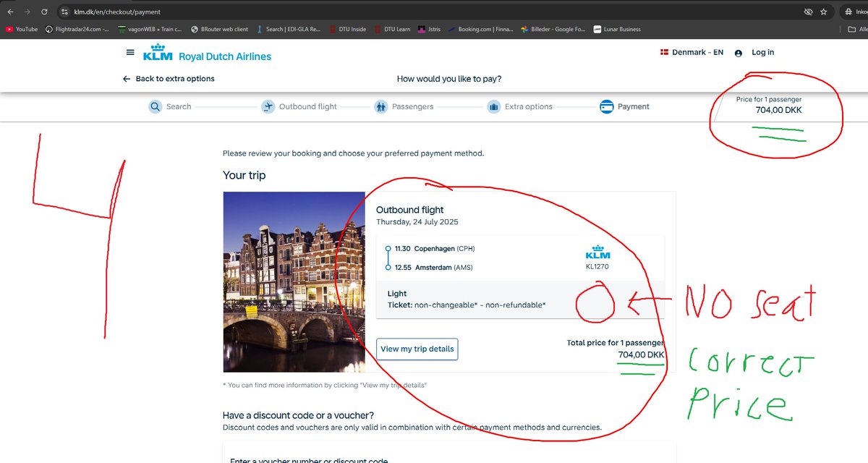This screenshot has height=463, width=868.
Task: Go back to extra options
Action: coord(169,79)
